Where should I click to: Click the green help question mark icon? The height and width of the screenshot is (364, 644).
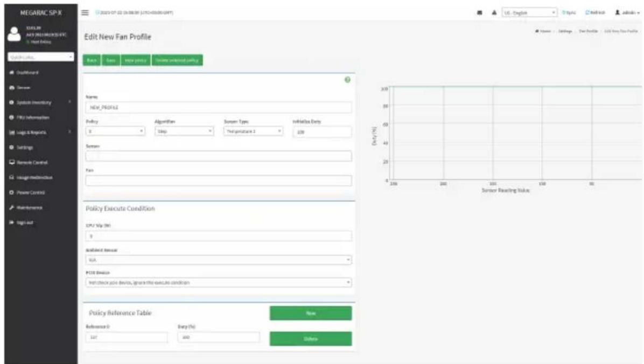[347, 80]
